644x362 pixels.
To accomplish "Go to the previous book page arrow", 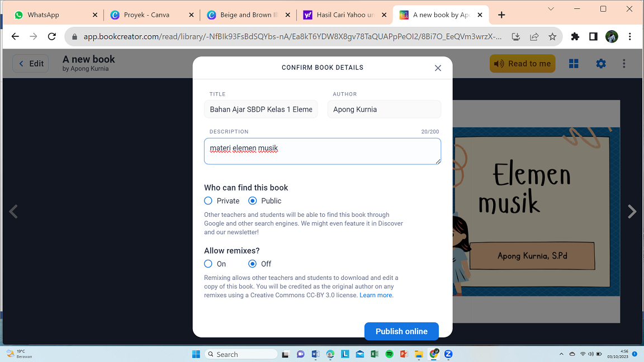I will pyautogui.click(x=13, y=212).
